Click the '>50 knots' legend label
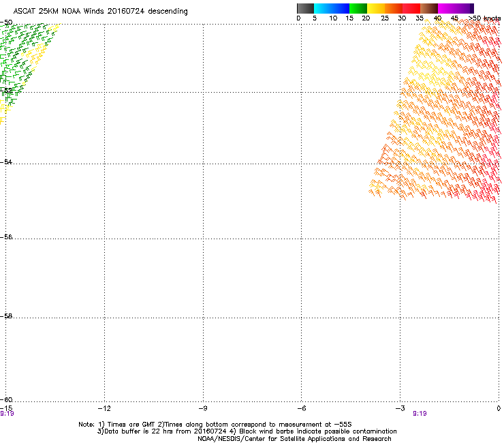 [484, 18]
